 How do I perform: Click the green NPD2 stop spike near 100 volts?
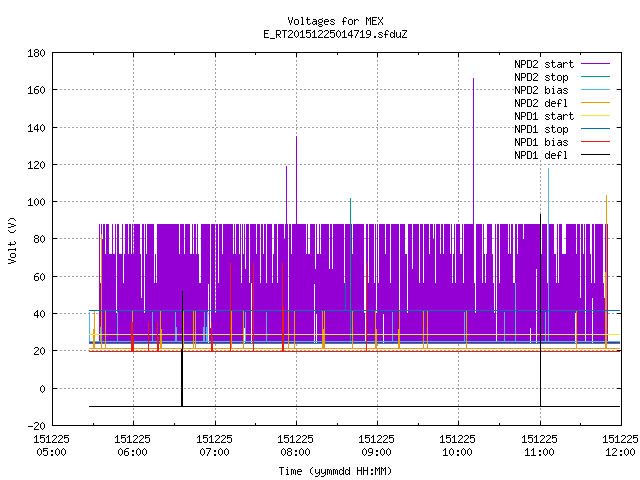click(351, 253)
